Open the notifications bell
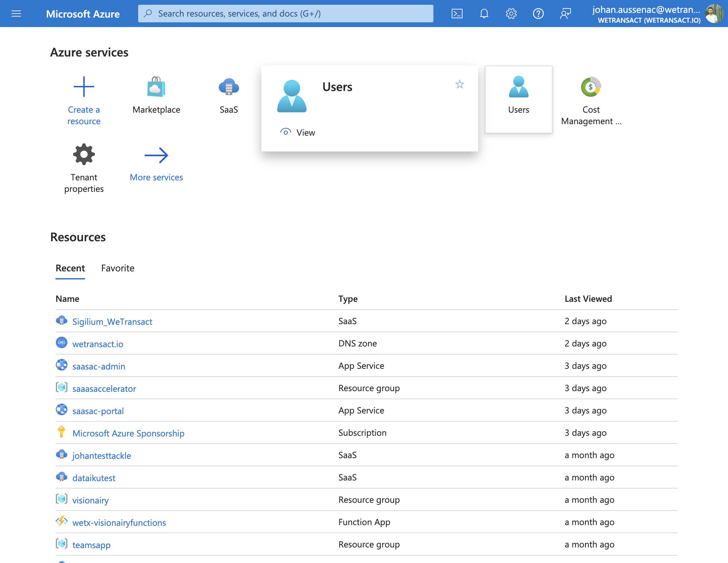Screen dimensions: 728x563 coord(484,14)
